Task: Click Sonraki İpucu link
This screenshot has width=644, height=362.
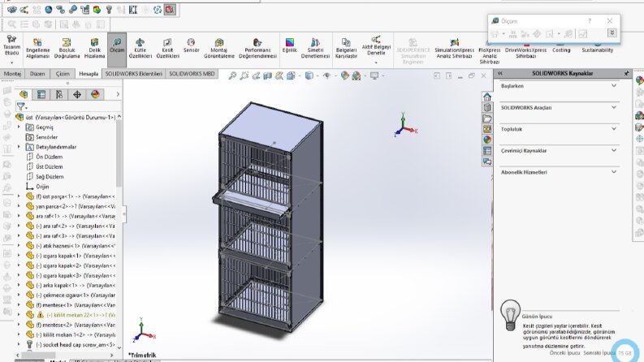Action: (x=599, y=353)
